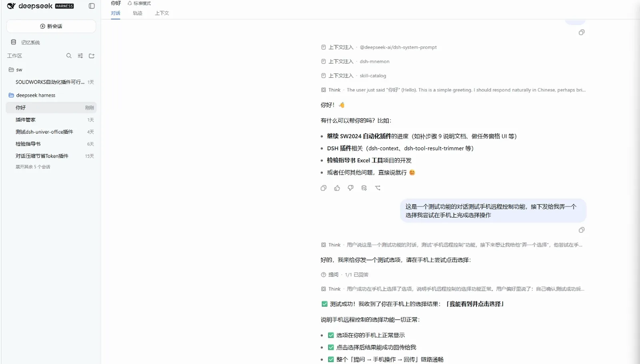Open the 插件管家 conversation

[x=51, y=120]
